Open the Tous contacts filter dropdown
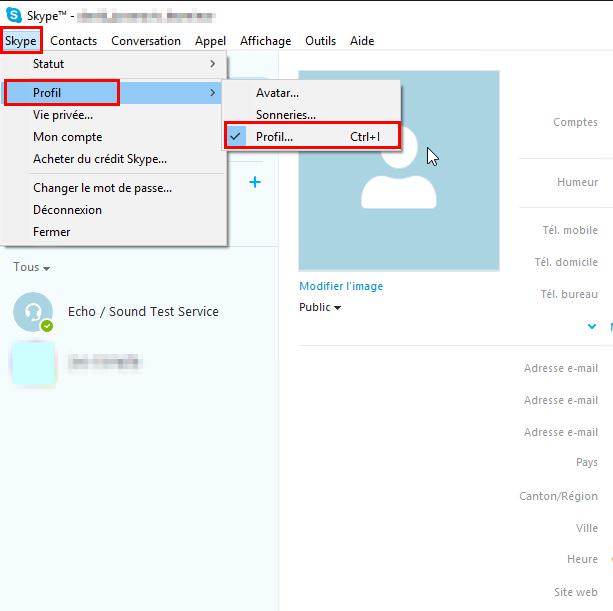This screenshot has width=613, height=611. (32, 268)
